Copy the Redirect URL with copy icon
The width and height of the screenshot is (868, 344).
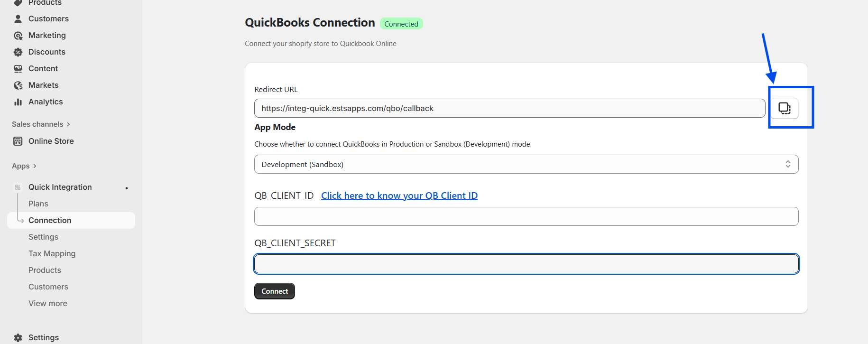point(784,108)
